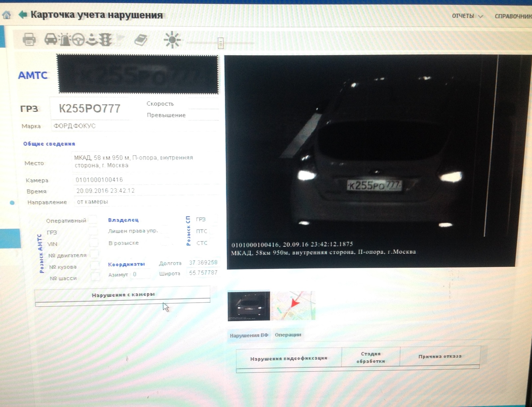Select the car photo thumbnail
This screenshot has height=407, width=532.
coord(249,306)
